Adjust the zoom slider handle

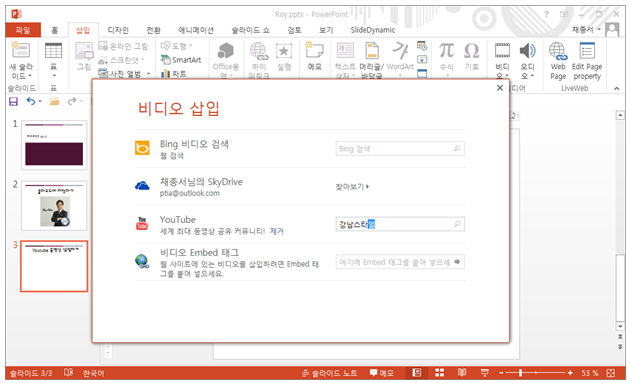tap(520, 373)
